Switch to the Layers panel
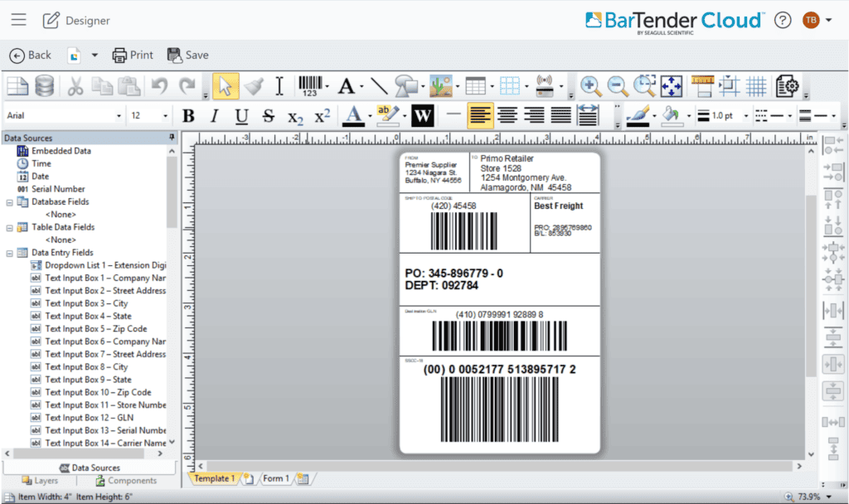Image resolution: width=849 pixels, height=504 pixels. (x=41, y=480)
